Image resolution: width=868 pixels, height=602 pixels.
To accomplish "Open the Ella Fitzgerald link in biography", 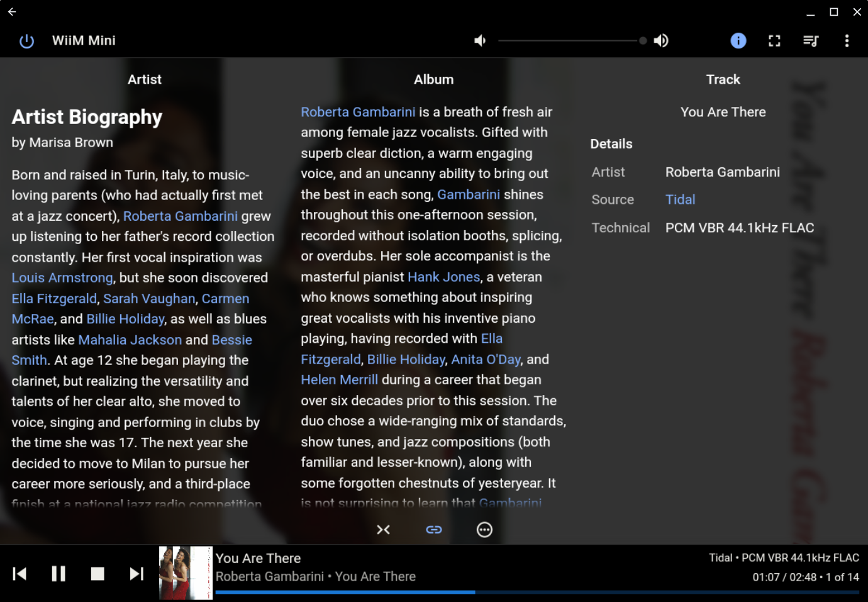I will click(x=54, y=298).
